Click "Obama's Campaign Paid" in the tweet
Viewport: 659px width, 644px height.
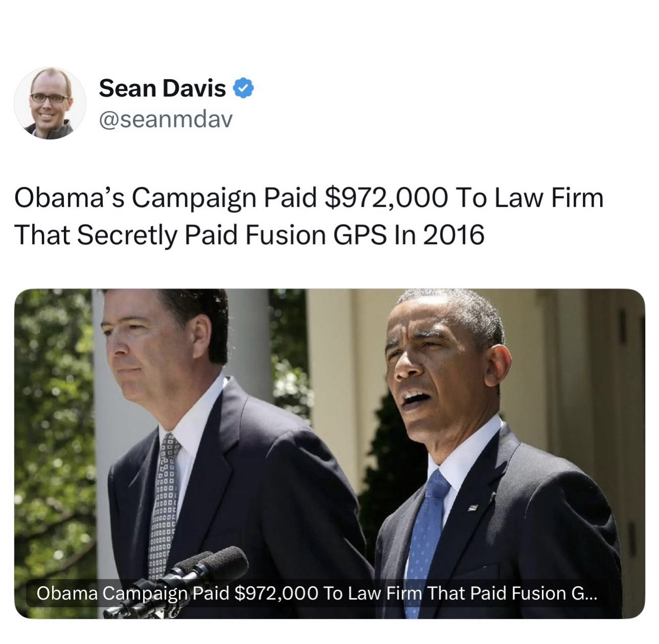(x=163, y=198)
